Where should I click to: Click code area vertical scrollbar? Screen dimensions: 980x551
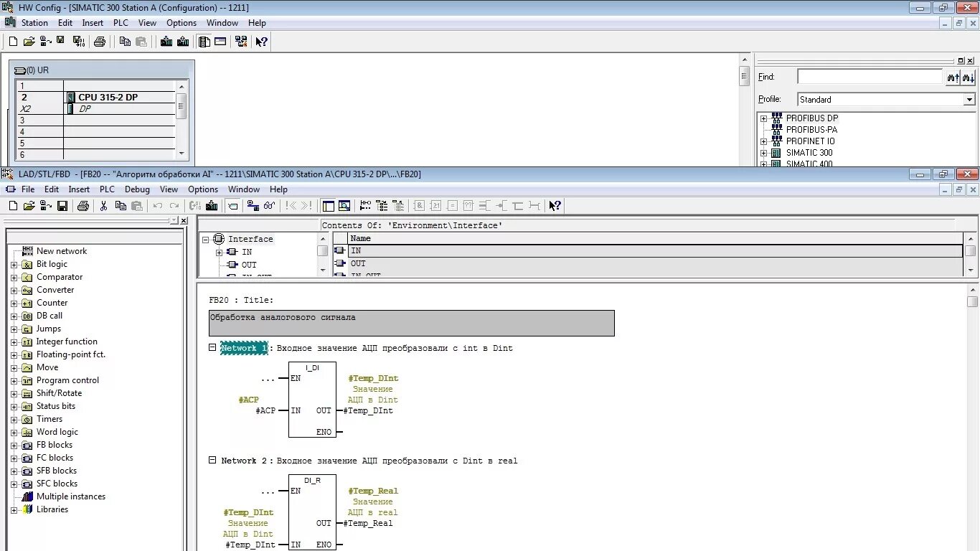(x=972, y=416)
